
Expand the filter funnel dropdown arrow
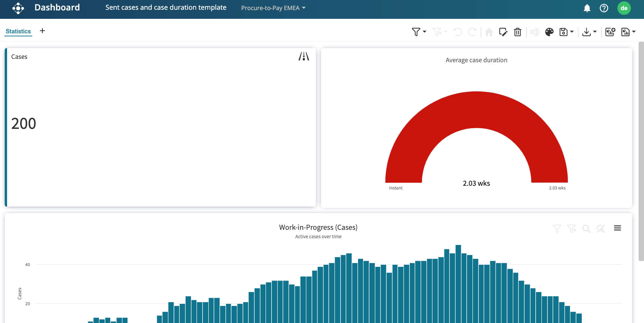pyautogui.click(x=425, y=32)
